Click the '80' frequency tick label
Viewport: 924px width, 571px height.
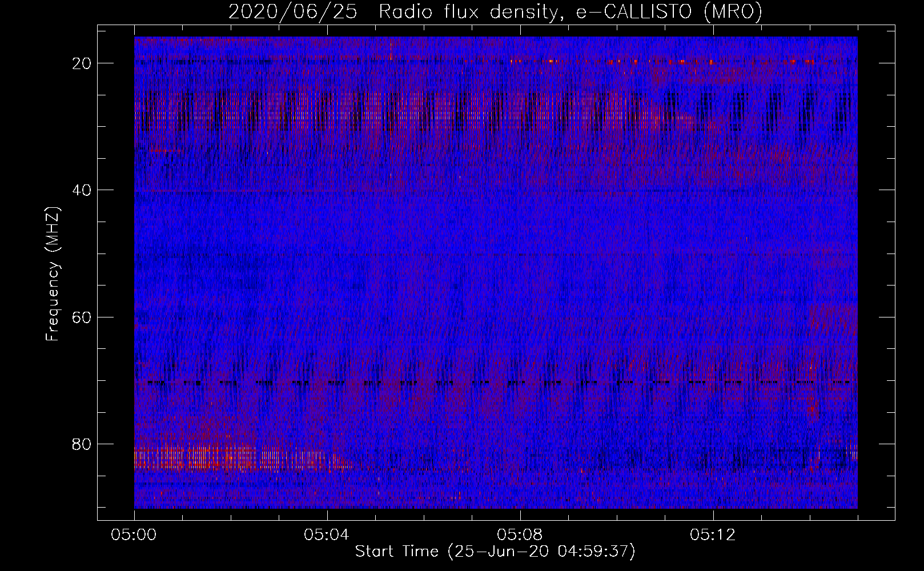82,444
